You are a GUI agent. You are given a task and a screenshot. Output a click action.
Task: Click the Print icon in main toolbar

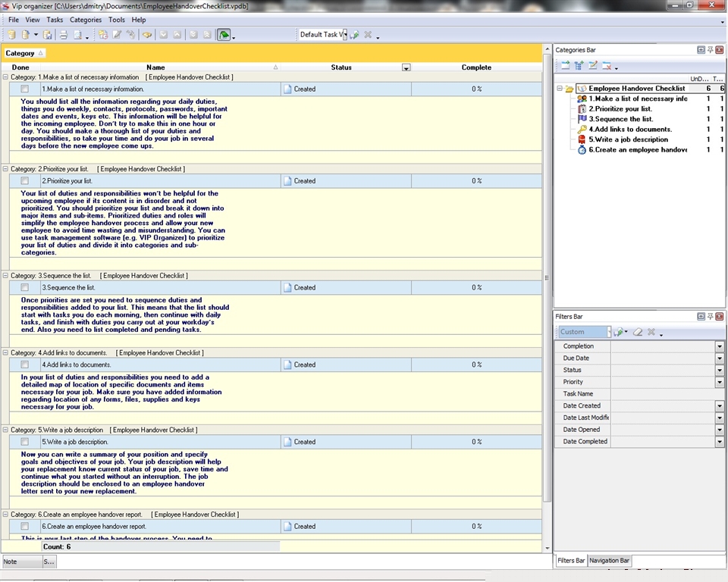point(64,35)
